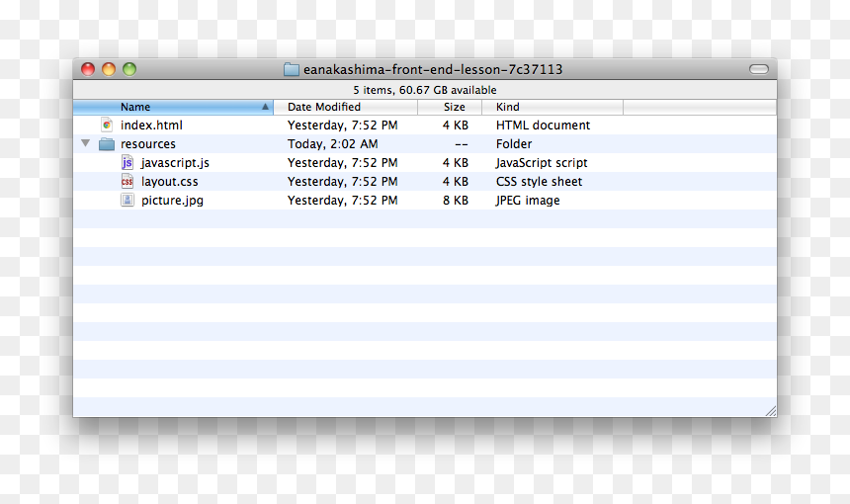The image size is (850, 504).
Task: Select javascript.js file name
Action: (x=175, y=163)
